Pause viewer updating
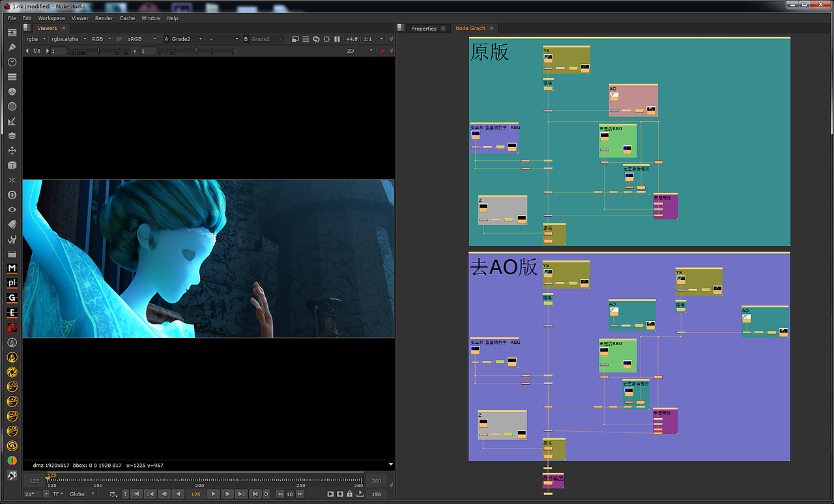The height and width of the screenshot is (504, 834). pyautogui.click(x=337, y=39)
